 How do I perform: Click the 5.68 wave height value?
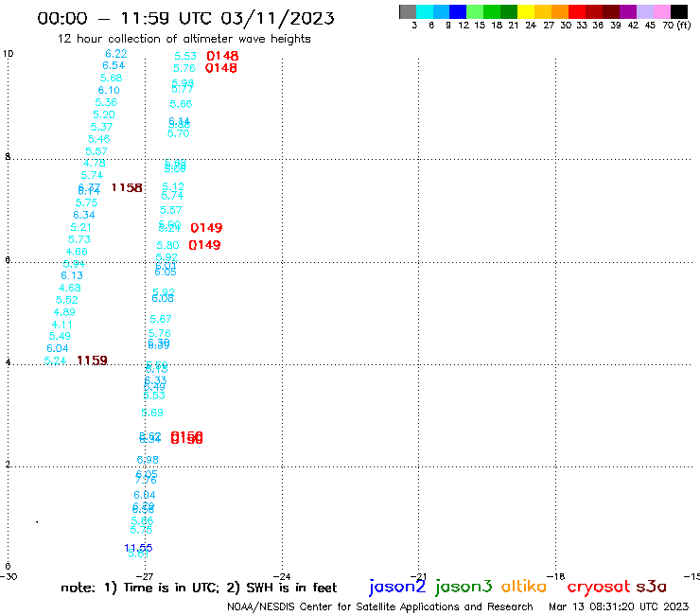(112, 78)
